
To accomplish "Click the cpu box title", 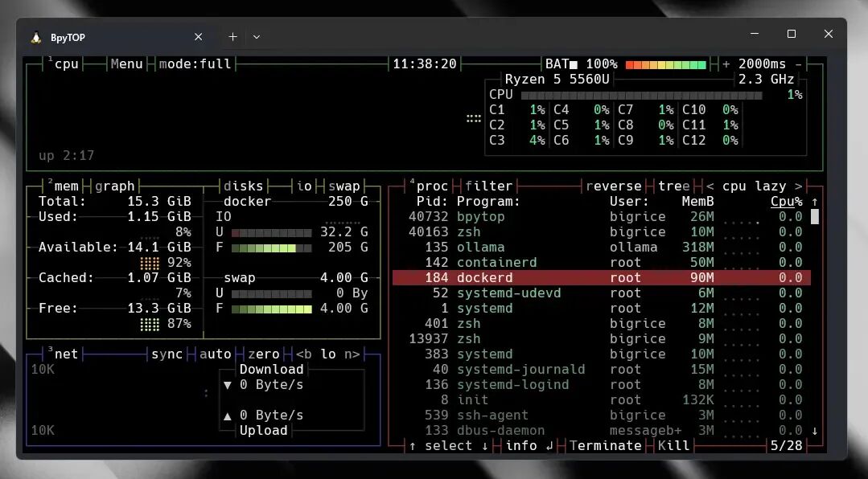I will click(67, 64).
